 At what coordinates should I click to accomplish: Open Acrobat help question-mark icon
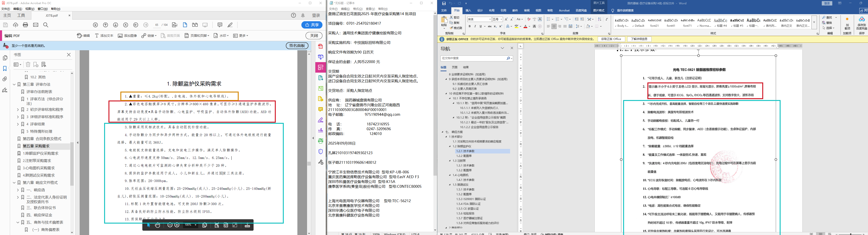pyautogui.click(x=293, y=16)
